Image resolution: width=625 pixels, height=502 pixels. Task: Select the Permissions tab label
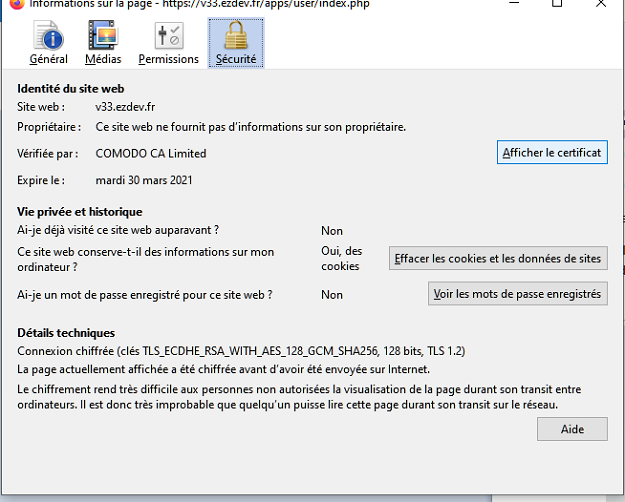point(168,59)
